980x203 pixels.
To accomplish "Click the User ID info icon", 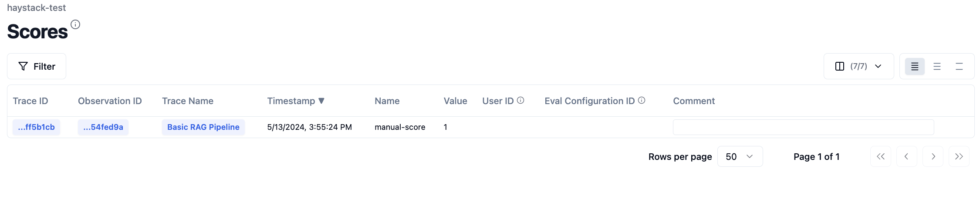I will click(520, 101).
